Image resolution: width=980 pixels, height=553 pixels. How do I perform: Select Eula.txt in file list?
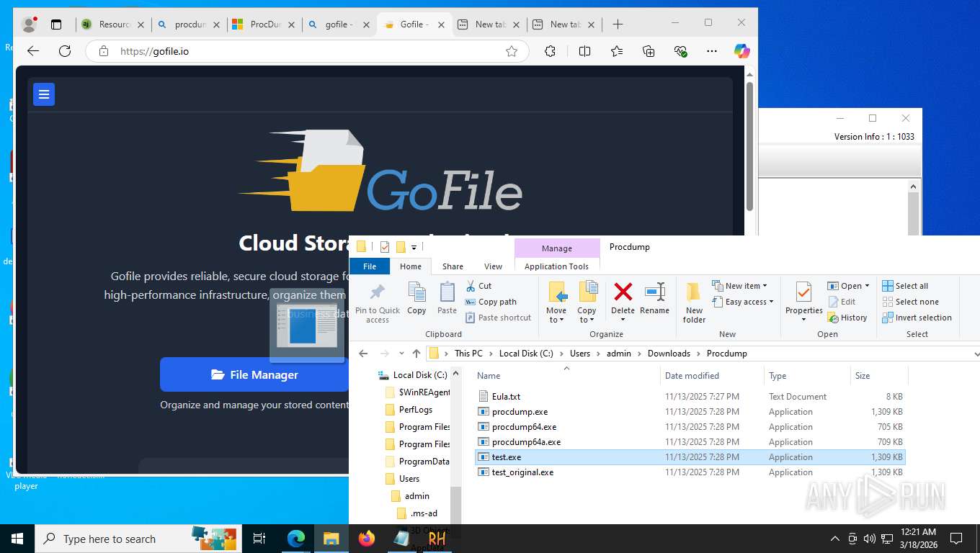[506, 397]
